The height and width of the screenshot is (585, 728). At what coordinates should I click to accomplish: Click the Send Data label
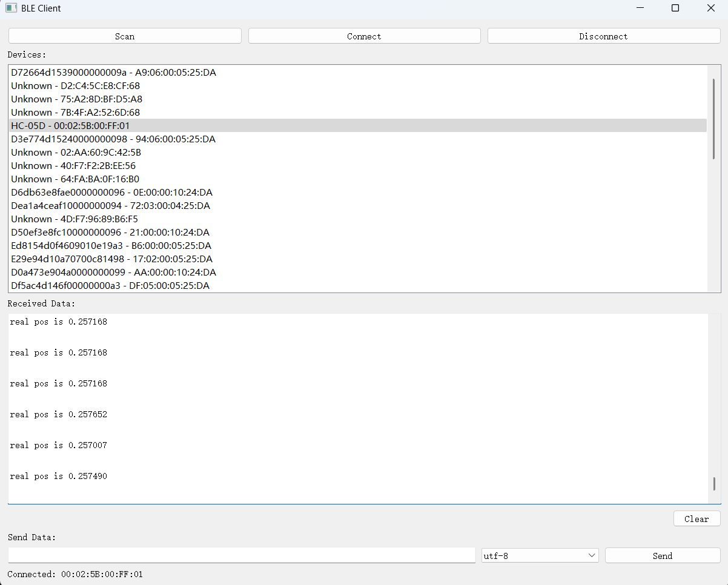(31, 537)
